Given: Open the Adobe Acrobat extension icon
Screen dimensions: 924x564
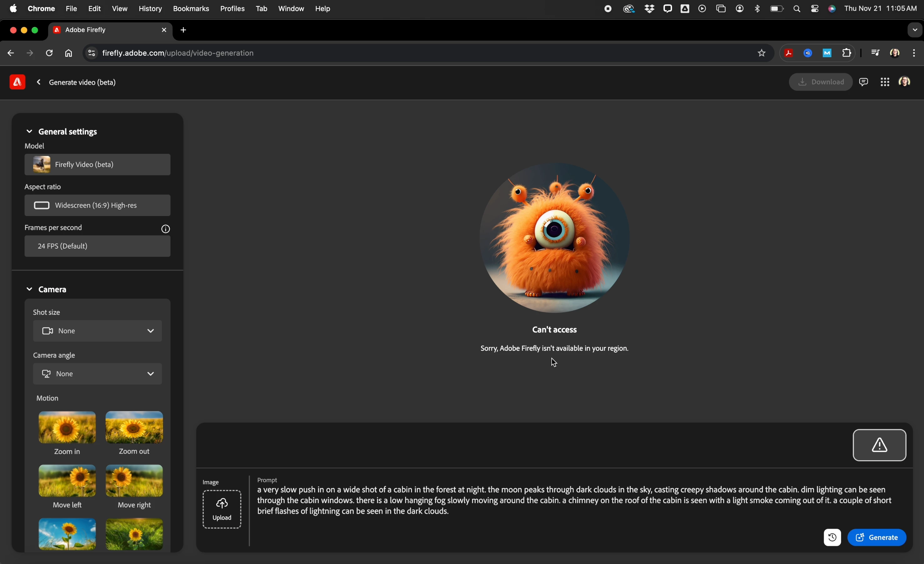Looking at the screenshot, I should (788, 53).
